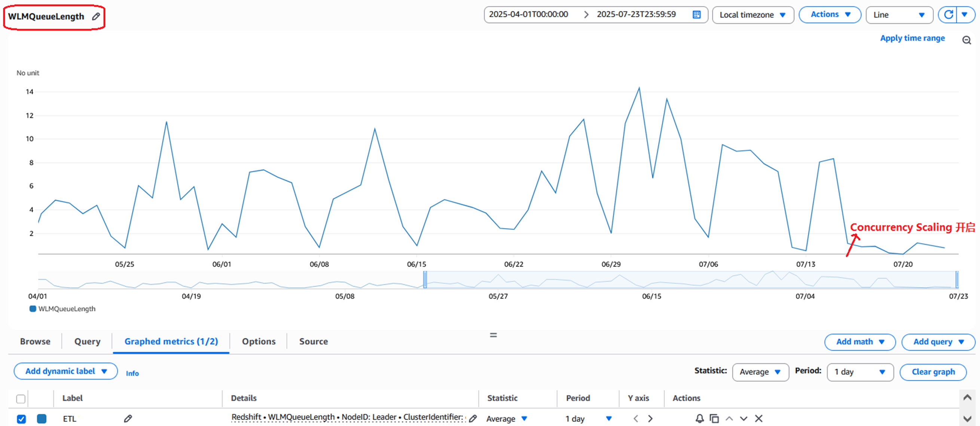
Task: Open the Period 1 day dropdown
Action: coord(860,372)
